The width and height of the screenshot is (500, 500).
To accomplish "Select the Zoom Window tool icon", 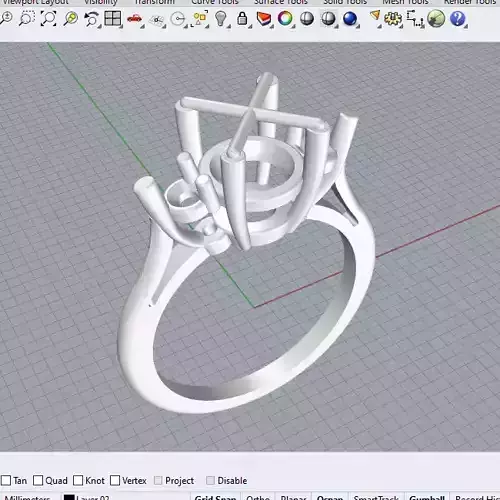I will [27, 18].
